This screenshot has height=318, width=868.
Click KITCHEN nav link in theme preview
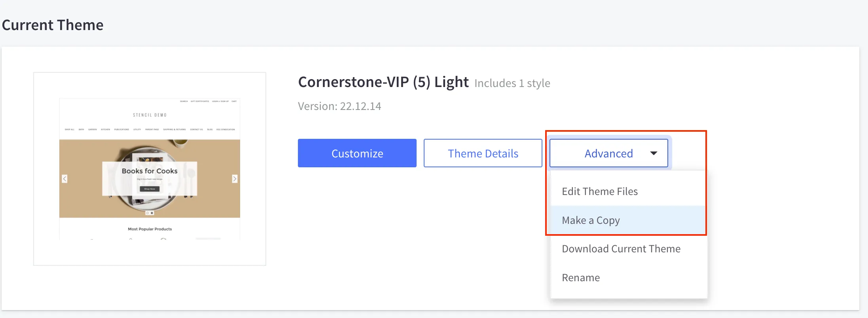click(x=106, y=129)
